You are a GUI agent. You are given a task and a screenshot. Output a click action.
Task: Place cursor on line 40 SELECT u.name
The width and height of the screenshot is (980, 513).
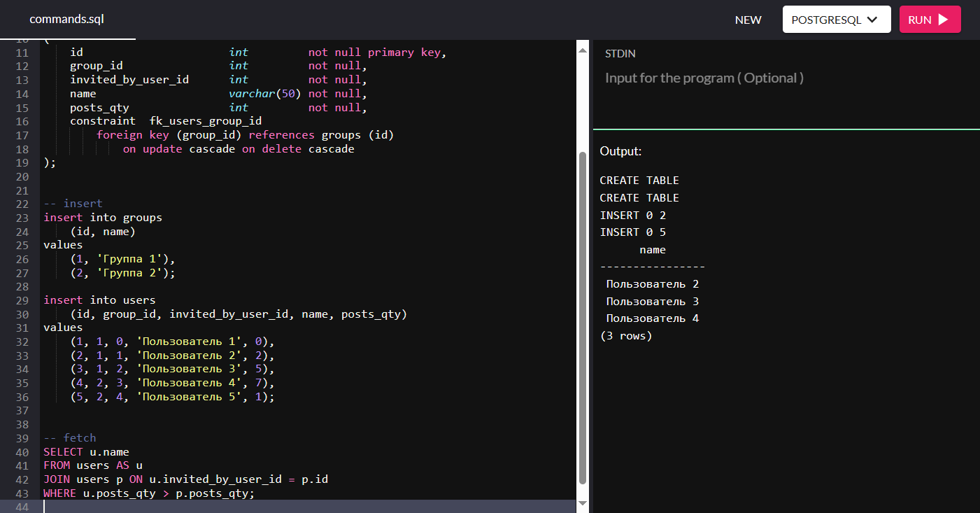tap(86, 452)
